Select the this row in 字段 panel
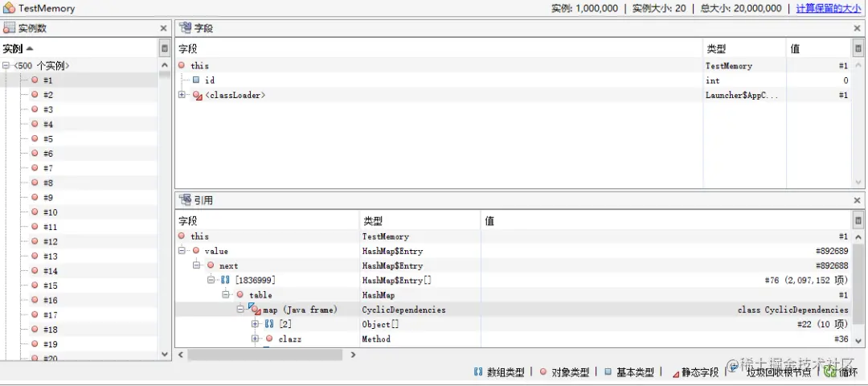Viewport: 868px width, 386px height. 513,65
